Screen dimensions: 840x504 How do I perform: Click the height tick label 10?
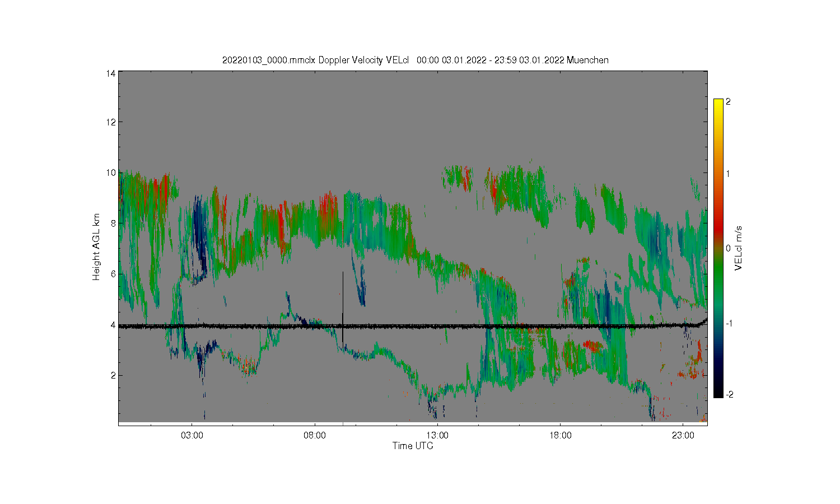111,172
